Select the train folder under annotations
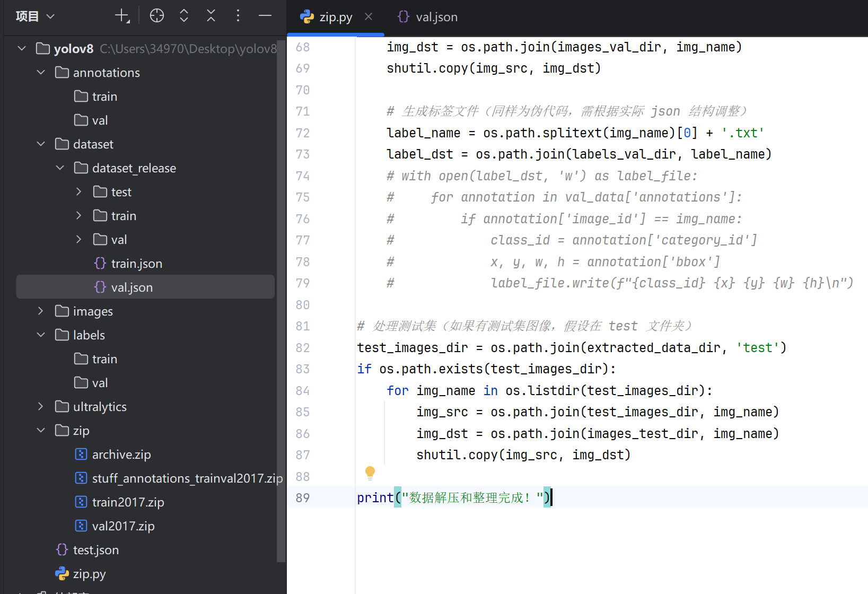Image resolution: width=868 pixels, height=594 pixels. [x=145, y=97]
